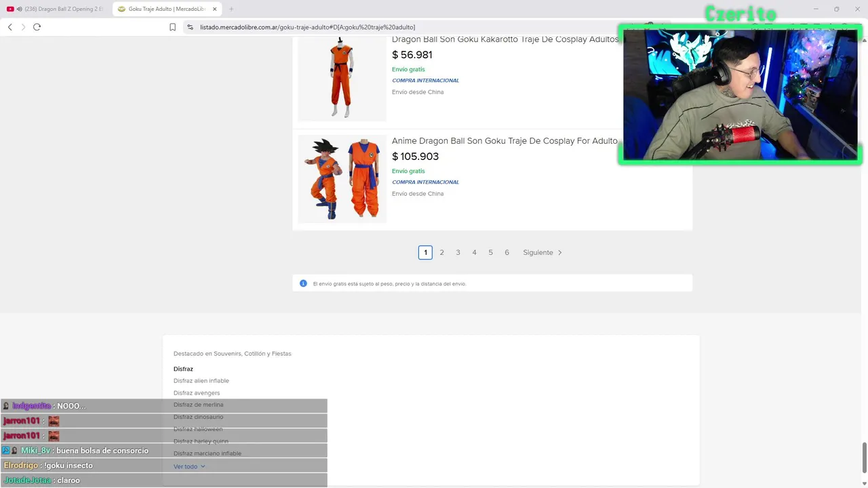Bookmark this page with the bookmark icon
Viewport: 868px width, 488px height.
click(172, 27)
